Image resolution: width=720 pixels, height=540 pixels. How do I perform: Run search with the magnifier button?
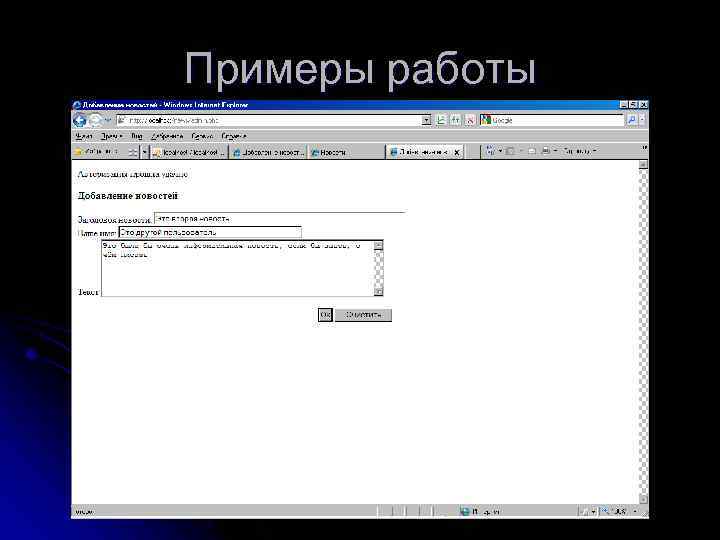click(x=632, y=120)
